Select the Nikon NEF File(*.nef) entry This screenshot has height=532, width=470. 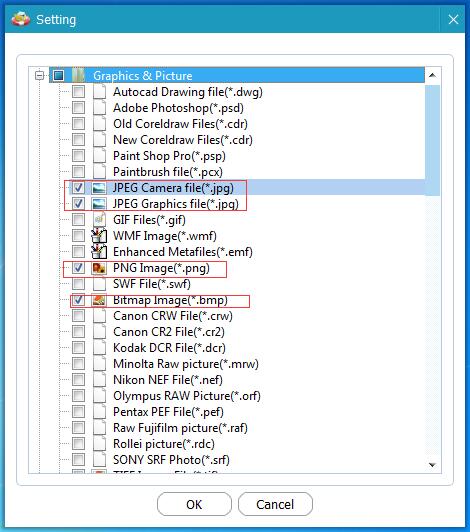pos(168,380)
